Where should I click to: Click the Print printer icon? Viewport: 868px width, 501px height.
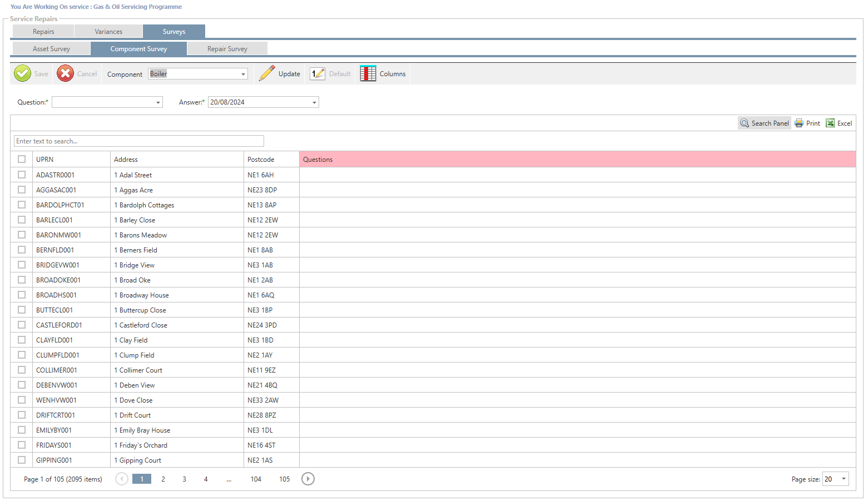(799, 123)
